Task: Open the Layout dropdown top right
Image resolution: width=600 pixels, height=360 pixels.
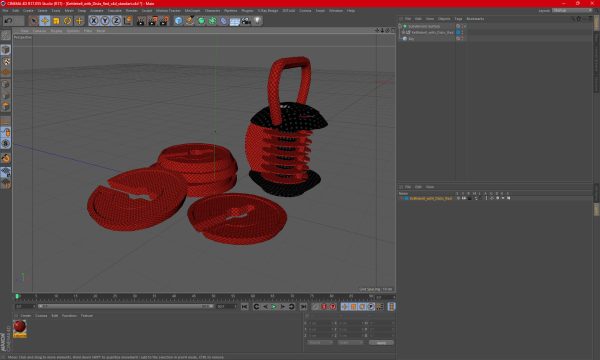Action: click(x=572, y=11)
